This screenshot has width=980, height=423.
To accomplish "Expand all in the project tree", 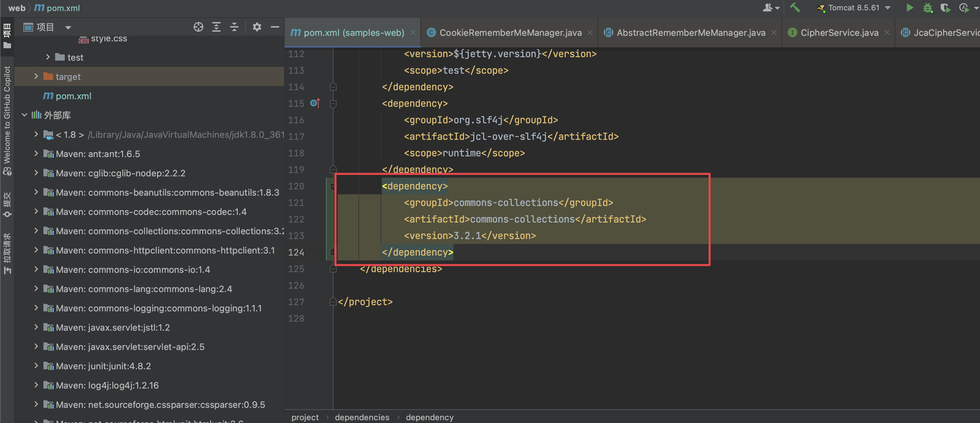I will click(x=216, y=27).
